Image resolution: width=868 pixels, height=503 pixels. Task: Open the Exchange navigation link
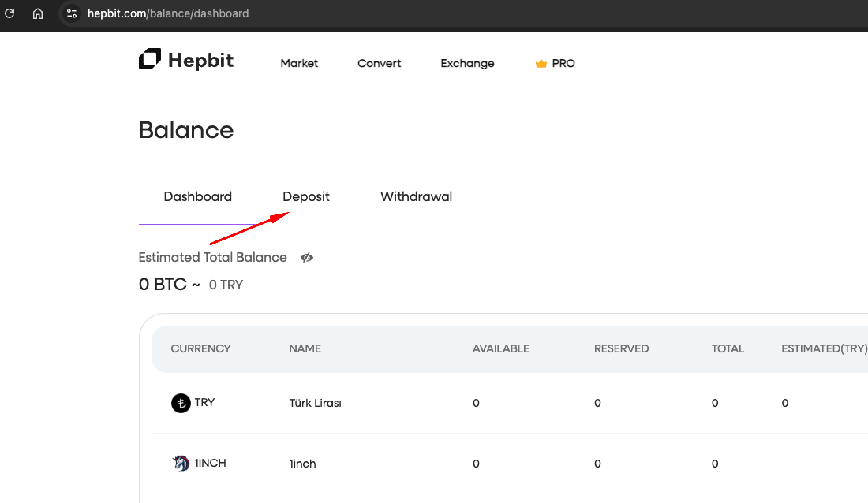point(467,63)
